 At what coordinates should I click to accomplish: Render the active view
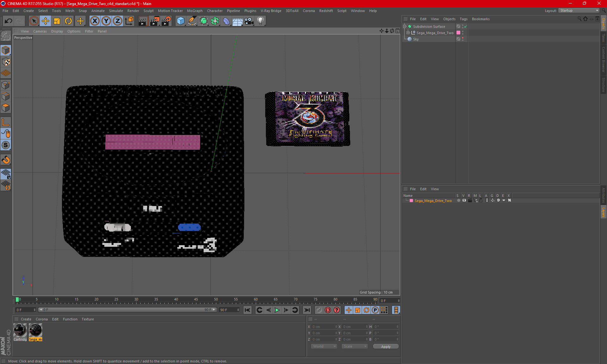point(143,21)
